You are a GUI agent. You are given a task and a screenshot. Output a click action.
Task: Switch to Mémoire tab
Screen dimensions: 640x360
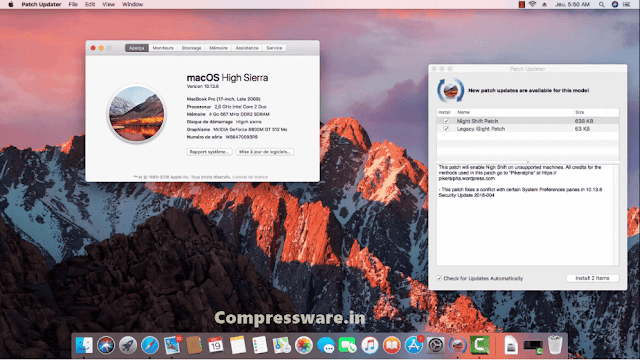pos(218,48)
